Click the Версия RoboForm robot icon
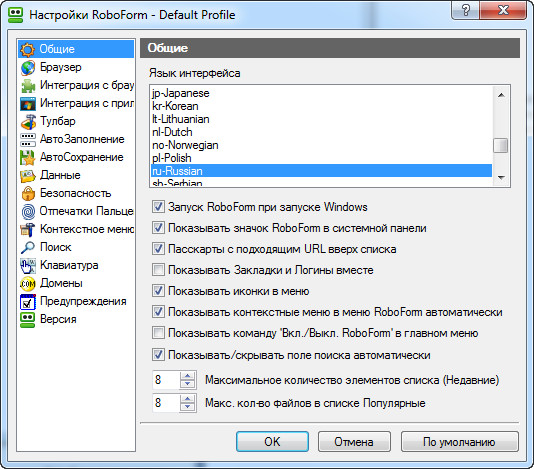This screenshot has width=534, height=469. pyautogui.click(x=28, y=320)
